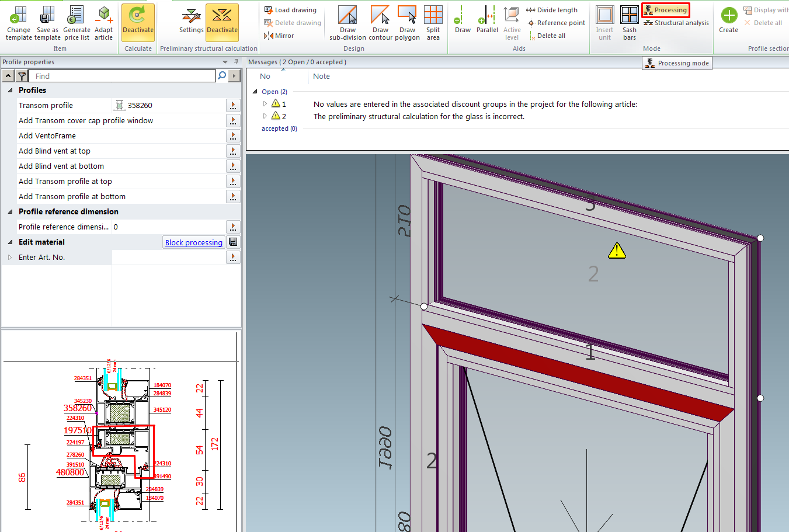This screenshot has height=532, width=789.
Task: Open the Transom profile selection button
Action: [233, 106]
